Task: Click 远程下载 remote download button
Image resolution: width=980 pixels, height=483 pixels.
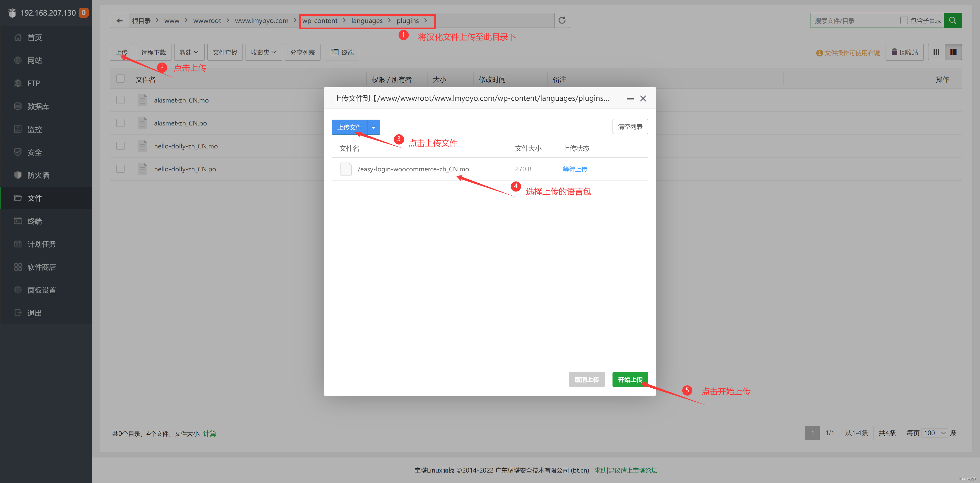Action: pos(153,53)
